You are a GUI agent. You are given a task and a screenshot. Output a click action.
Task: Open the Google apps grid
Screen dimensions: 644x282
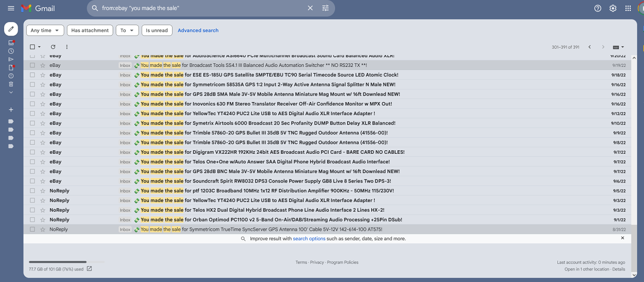pos(628,8)
